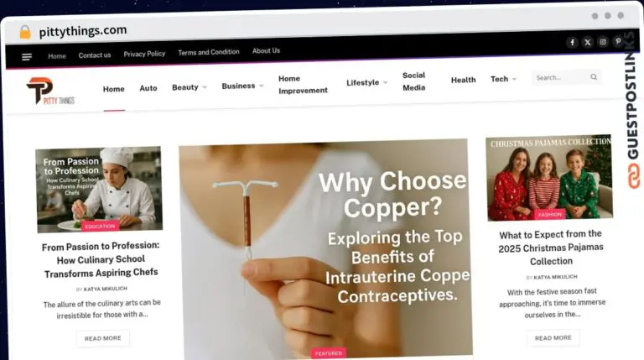Expand the Business dropdown arrow
This screenshot has width=644, height=360.
pyautogui.click(x=262, y=86)
